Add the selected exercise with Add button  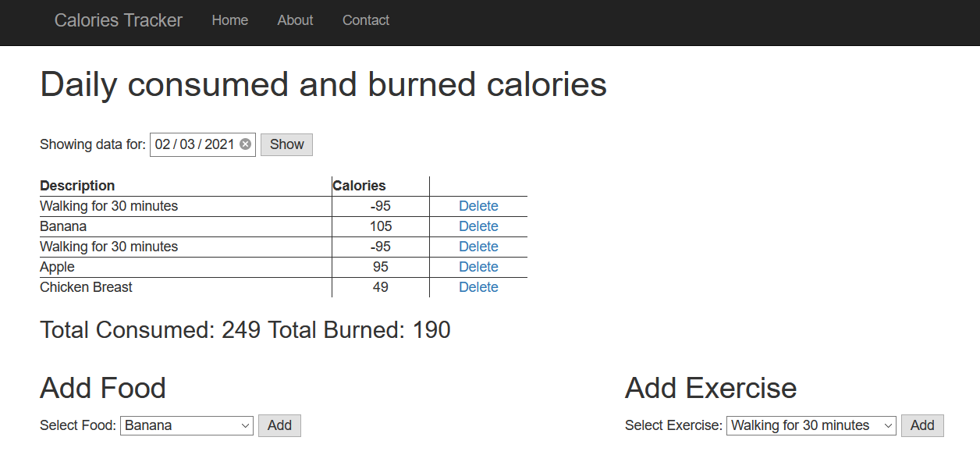coord(921,425)
